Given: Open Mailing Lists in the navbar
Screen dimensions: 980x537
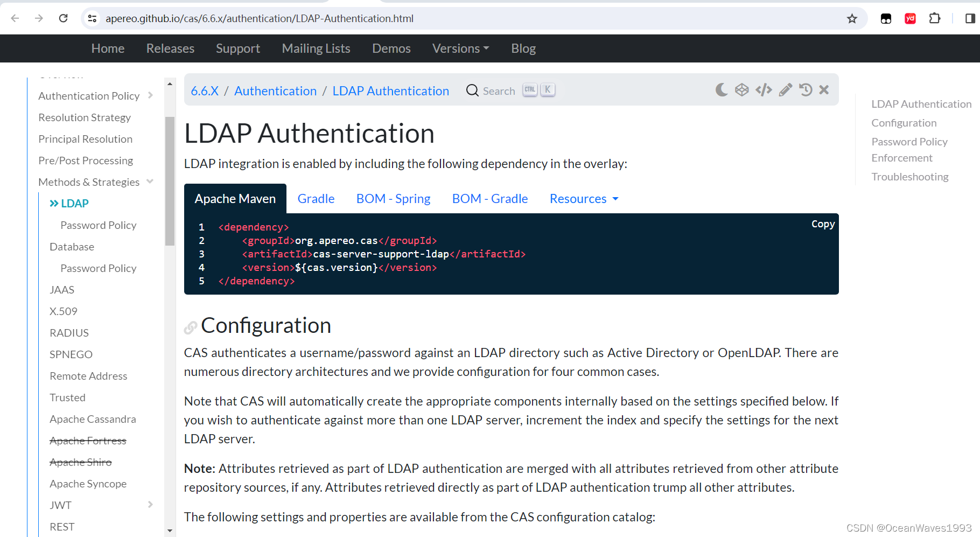Looking at the screenshot, I should click(316, 48).
